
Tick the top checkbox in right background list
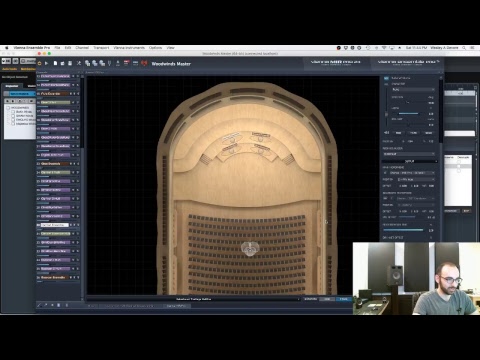pos(459,161)
